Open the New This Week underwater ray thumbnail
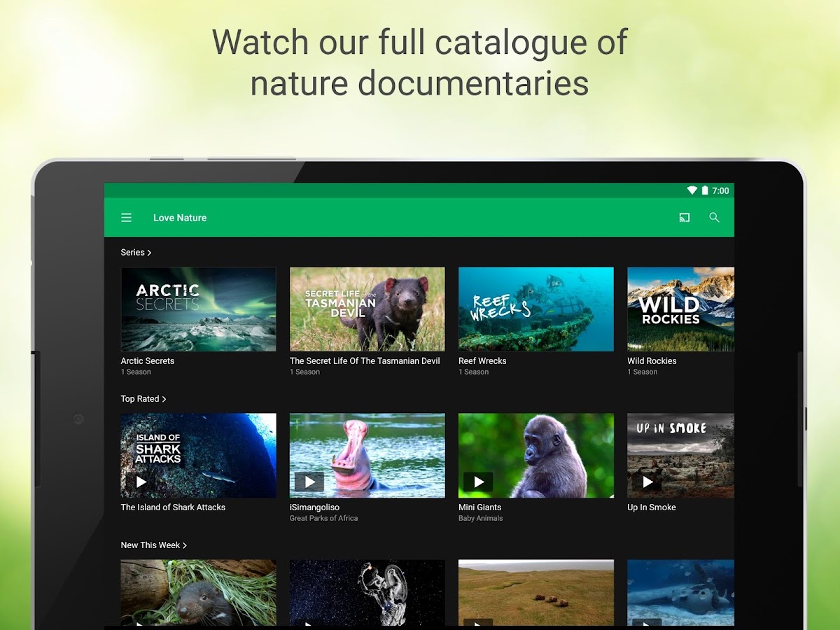This screenshot has width=840, height=630. pos(680,592)
